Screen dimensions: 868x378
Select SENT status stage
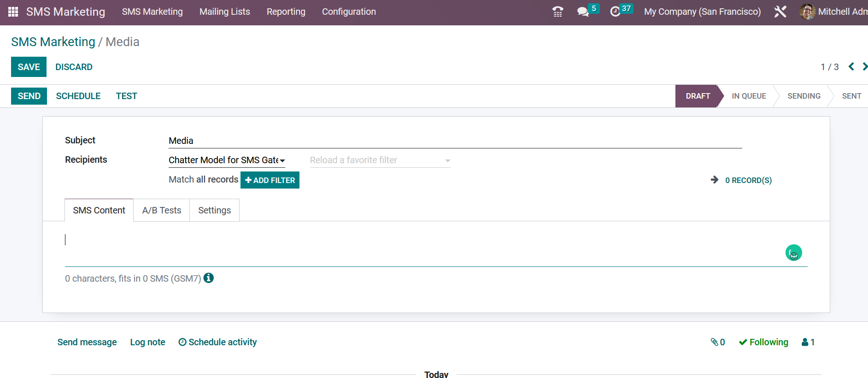pos(851,96)
